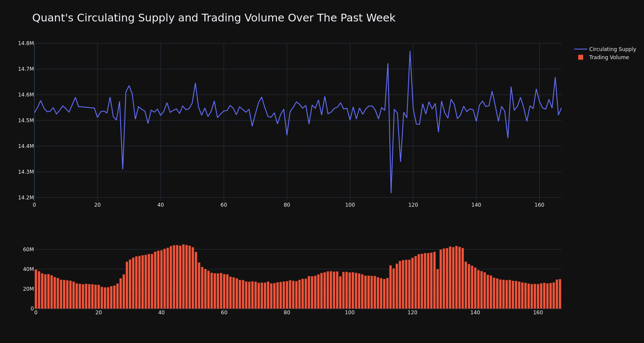Click the 14.2M y-axis label
Screen dimensions: 644x343
[26, 198]
